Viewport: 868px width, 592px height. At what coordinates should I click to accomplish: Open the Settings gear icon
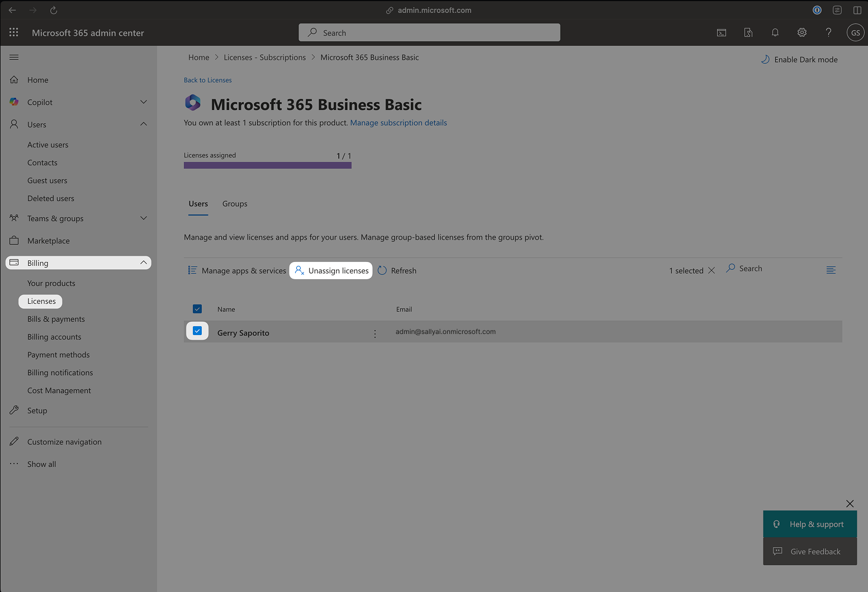point(802,32)
